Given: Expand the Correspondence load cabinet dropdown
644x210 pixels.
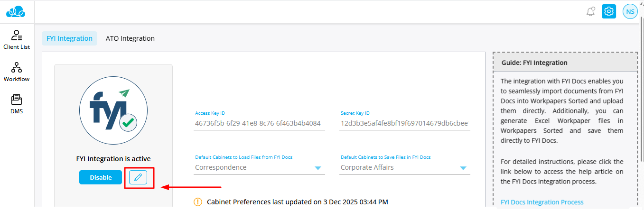Looking at the screenshot, I should pos(317,168).
